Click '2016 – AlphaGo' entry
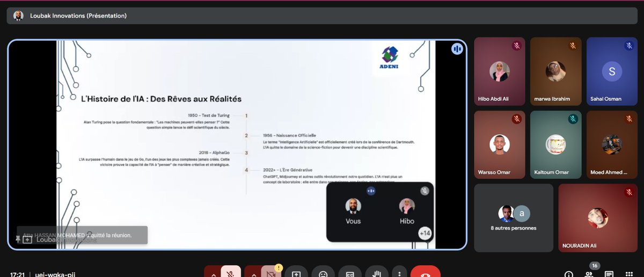The width and height of the screenshot is (644, 277). pos(214,152)
